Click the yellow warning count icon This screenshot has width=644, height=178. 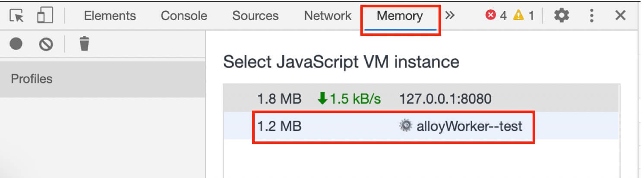click(518, 16)
